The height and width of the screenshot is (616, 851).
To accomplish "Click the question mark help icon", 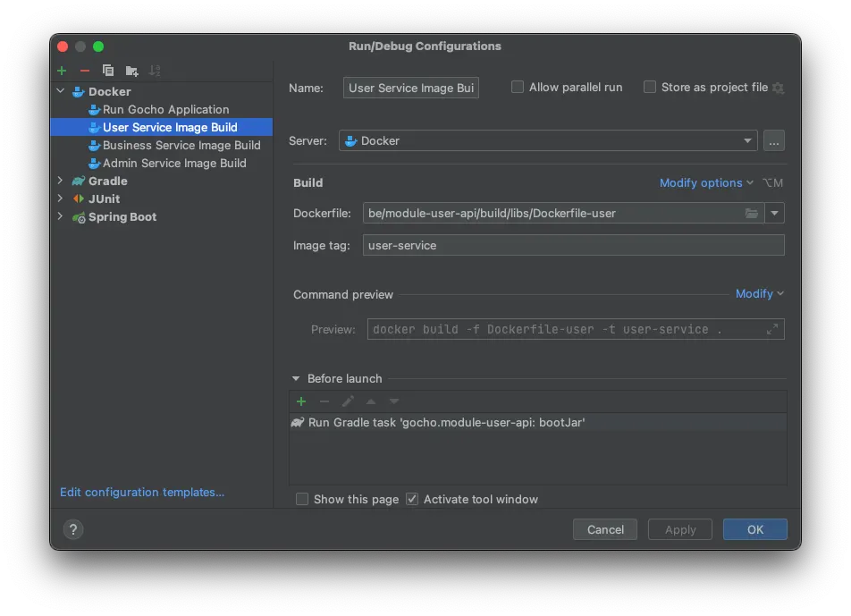I will click(x=73, y=529).
